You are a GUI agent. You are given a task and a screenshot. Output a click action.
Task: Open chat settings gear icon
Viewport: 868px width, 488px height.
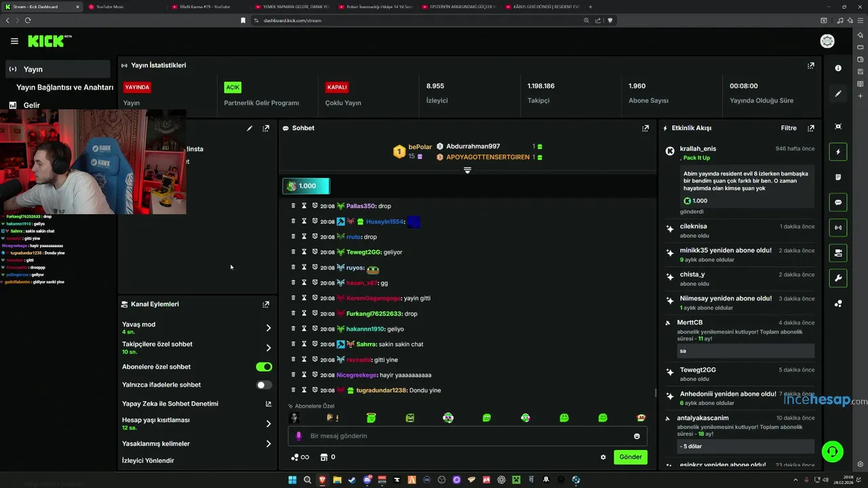point(603,457)
